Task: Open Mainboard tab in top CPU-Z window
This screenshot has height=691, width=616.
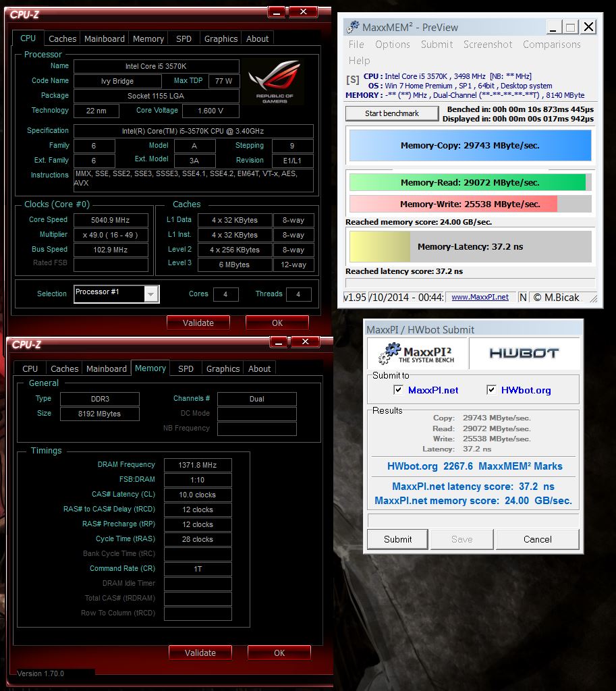Action: pos(105,38)
